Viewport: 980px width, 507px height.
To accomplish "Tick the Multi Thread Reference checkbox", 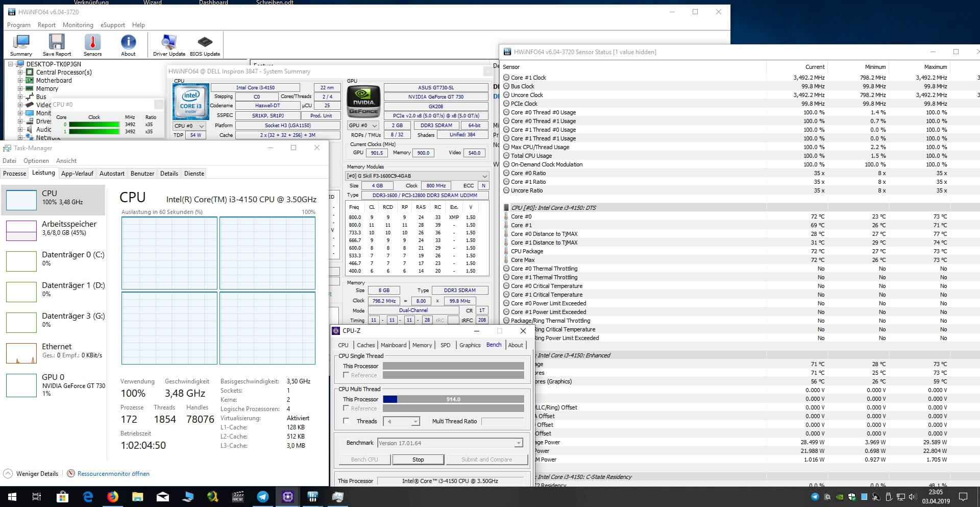I will point(347,408).
